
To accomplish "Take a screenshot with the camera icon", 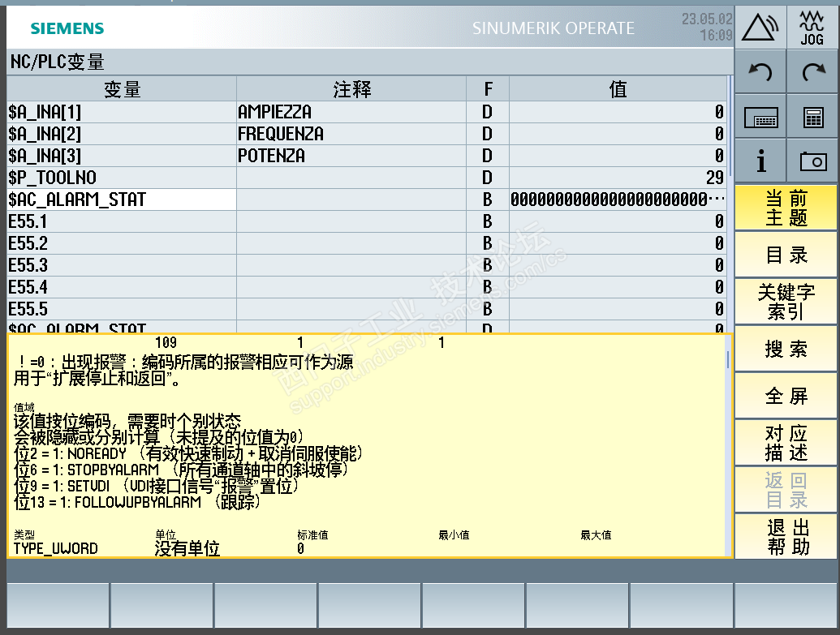I will click(x=812, y=161).
